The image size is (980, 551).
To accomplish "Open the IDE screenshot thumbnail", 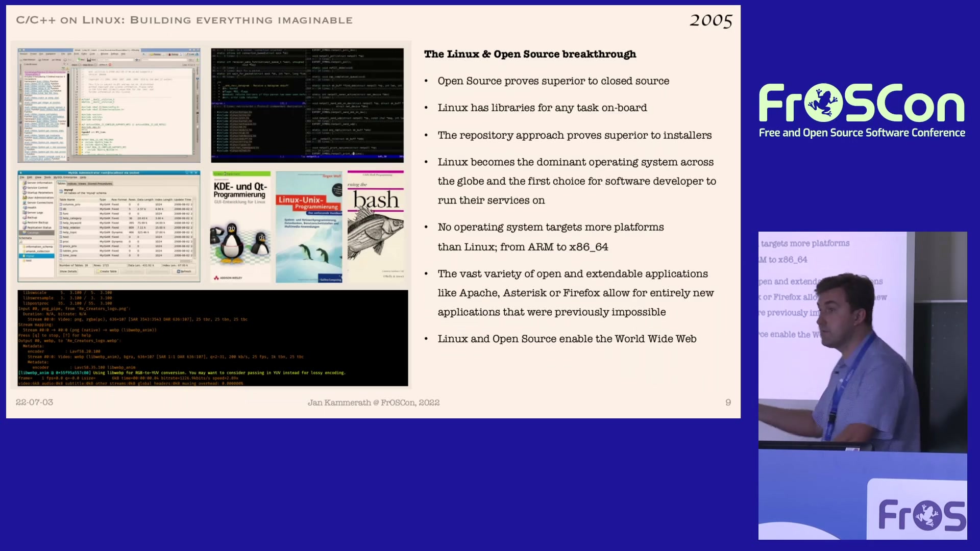I will pos(109,105).
